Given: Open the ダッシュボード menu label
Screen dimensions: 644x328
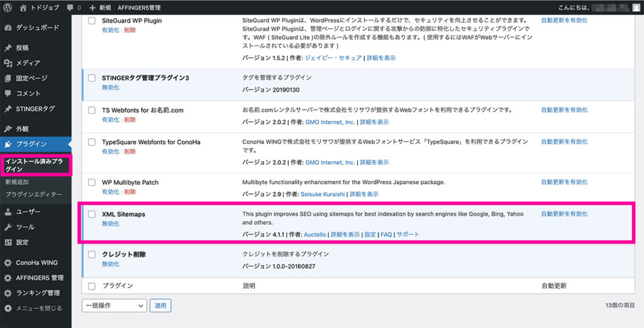Looking at the screenshot, I should pyautogui.click(x=37, y=28).
